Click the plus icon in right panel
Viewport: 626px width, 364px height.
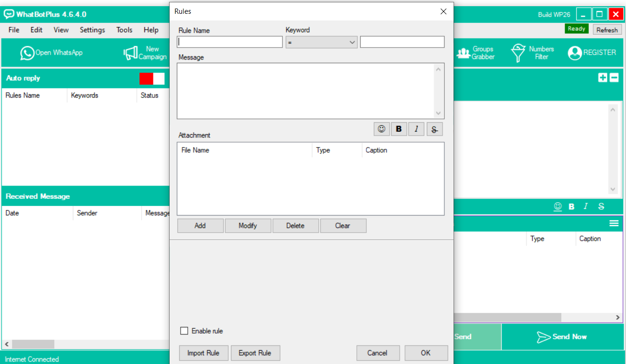coord(603,78)
